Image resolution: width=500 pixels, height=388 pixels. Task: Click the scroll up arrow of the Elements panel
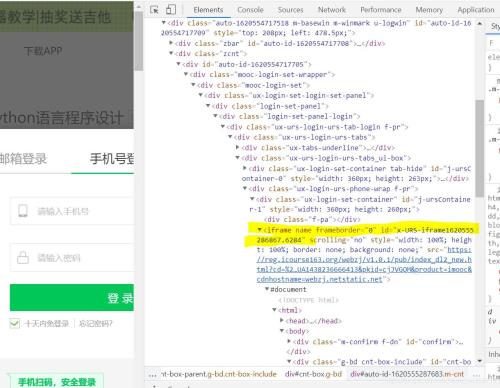point(479,23)
